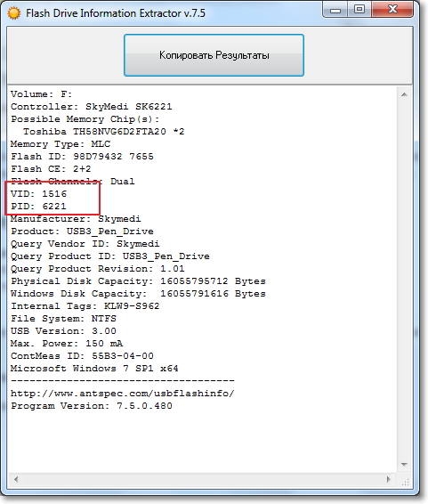This screenshot has height=504, width=428.
Task: Click the sun application icon in title bar
Action: coord(14,12)
